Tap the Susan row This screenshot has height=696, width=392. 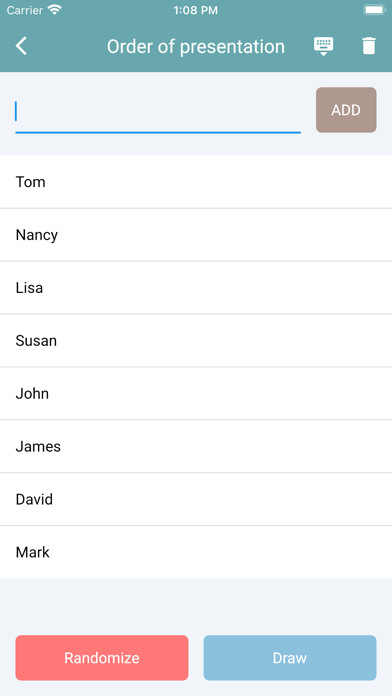point(196,340)
